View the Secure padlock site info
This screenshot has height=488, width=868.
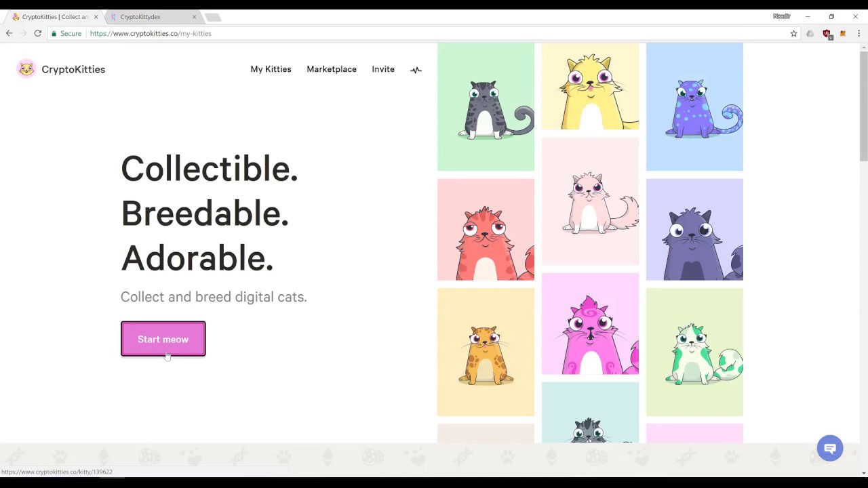(66, 33)
